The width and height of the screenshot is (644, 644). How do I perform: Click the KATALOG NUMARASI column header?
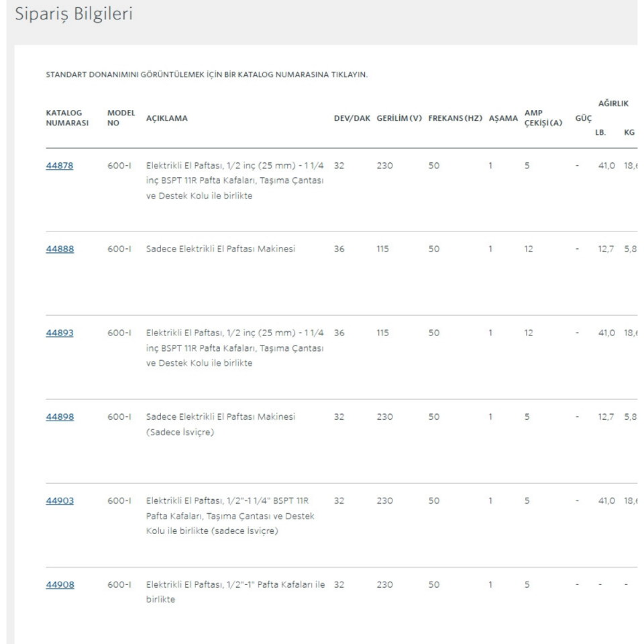coord(67,119)
